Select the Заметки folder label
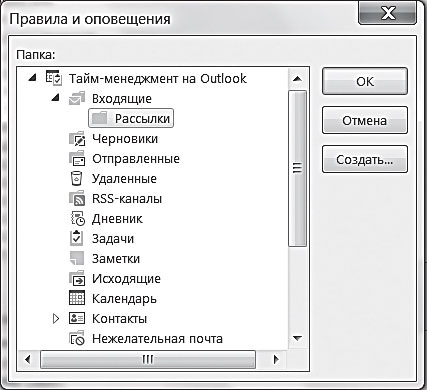The image size is (427, 390). pos(116,259)
